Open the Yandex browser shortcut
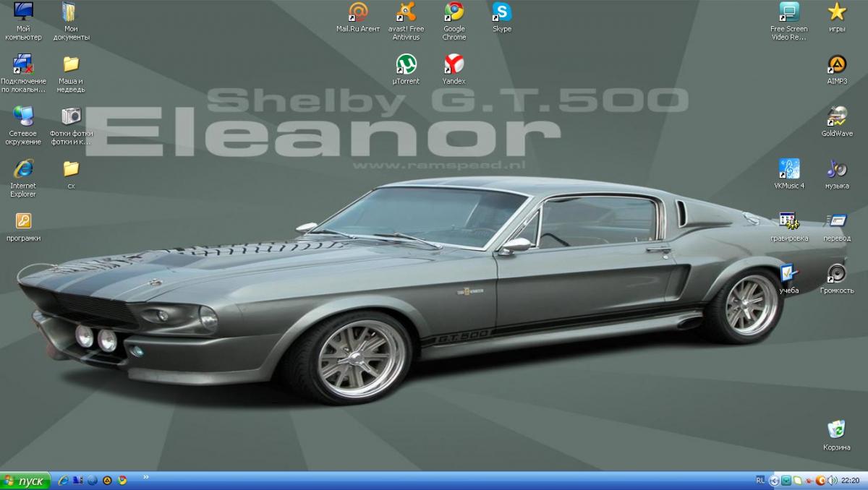 pyautogui.click(x=454, y=64)
